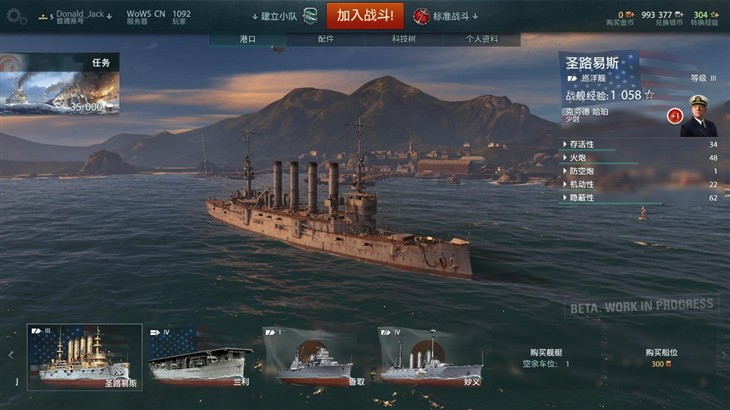Viewport: 730px width, 410px height.
Task: Open the settings gear icon
Action: (x=16, y=16)
